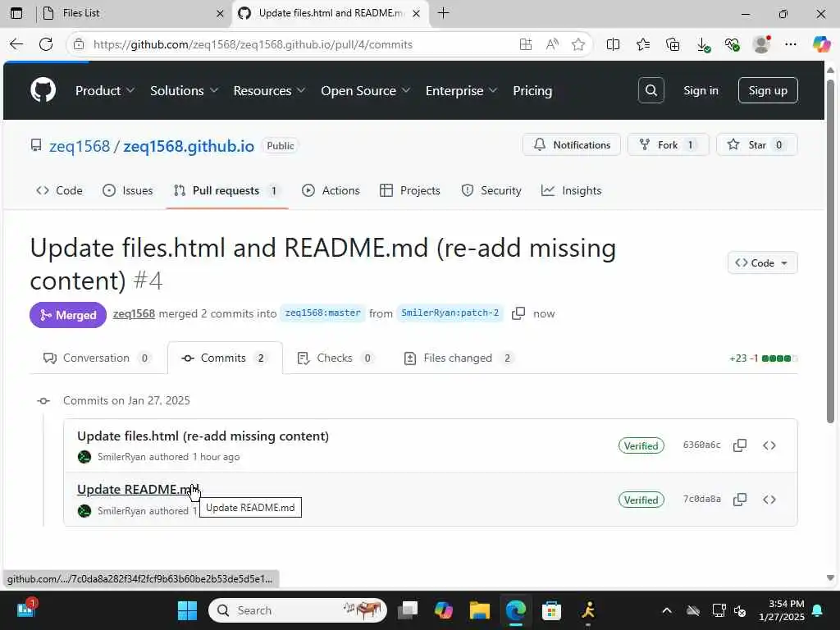Switch to the Conversation tab

pyautogui.click(x=97, y=358)
